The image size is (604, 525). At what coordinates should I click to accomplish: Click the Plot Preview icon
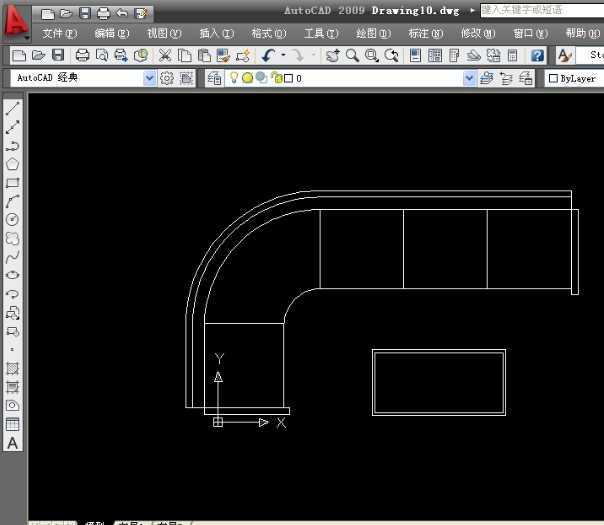pyautogui.click(x=102, y=56)
